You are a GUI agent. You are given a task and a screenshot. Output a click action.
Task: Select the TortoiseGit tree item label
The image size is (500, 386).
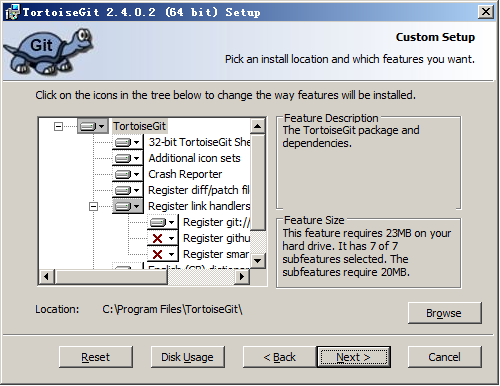[139, 126]
